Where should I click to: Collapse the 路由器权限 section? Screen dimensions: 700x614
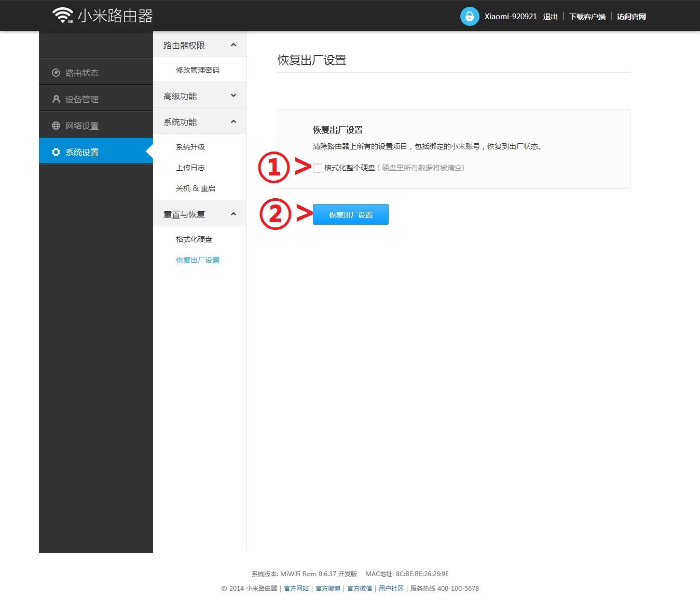(234, 45)
